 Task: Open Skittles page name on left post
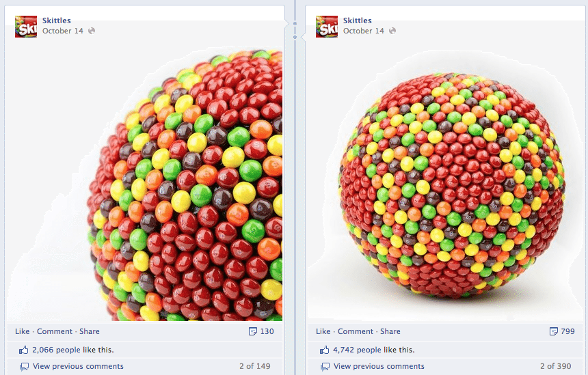(x=57, y=20)
